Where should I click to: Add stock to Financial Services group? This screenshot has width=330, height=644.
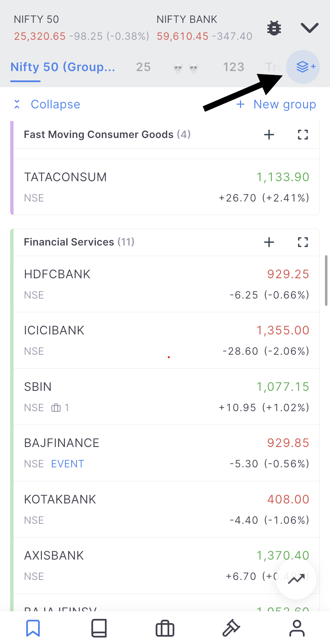pos(269,242)
